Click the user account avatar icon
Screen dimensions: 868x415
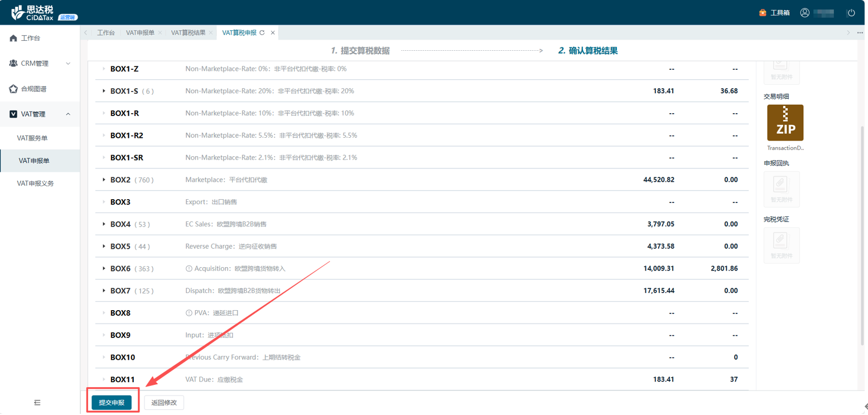point(804,13)
